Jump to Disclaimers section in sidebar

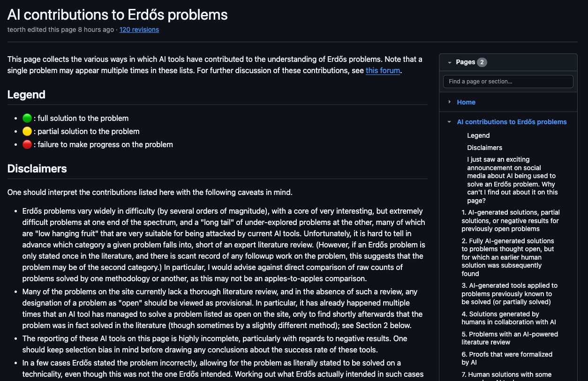[484, 148]
